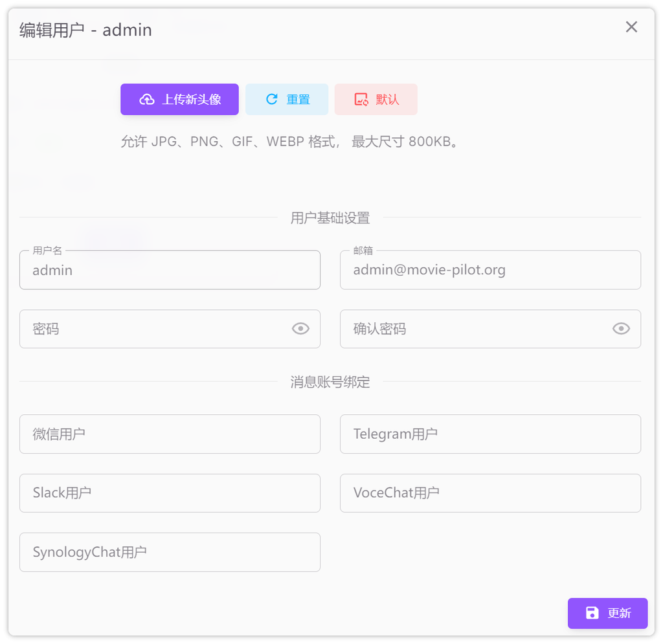
Task: Click the save icon on the 更新 button
Action: click(592, 613)
